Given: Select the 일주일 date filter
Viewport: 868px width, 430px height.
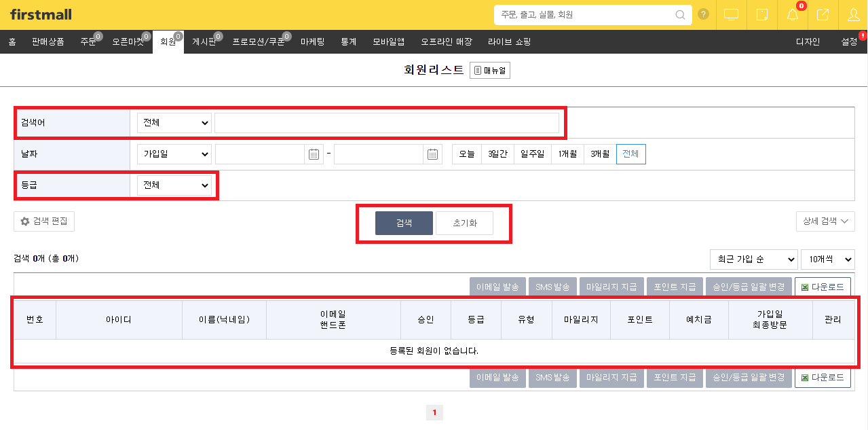Looking at the screenshot, I should (x=533, y=154).
